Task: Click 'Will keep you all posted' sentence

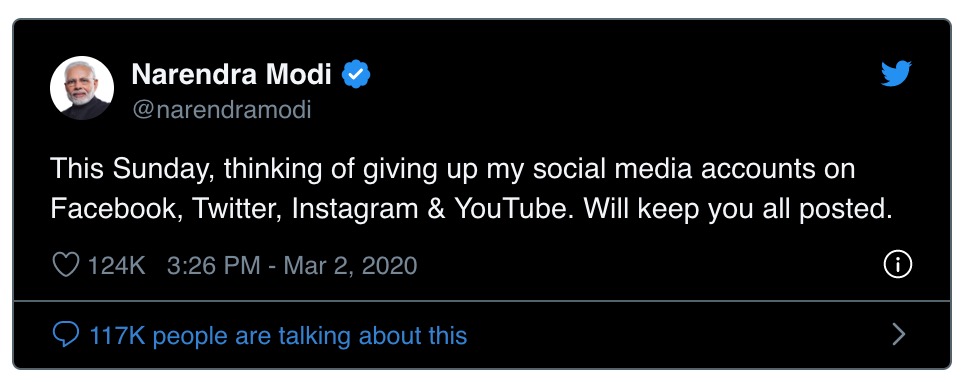Action: [738, 210]
